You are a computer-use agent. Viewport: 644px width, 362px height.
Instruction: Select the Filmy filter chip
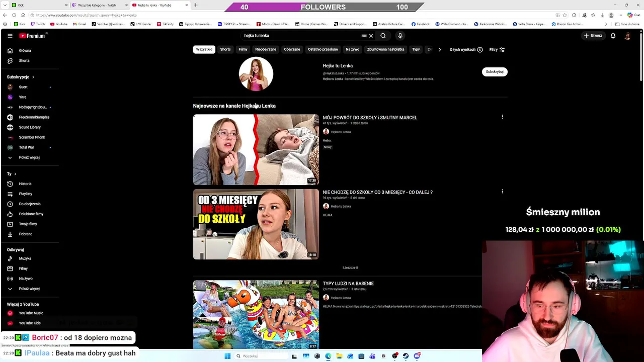tap(243, 49)
